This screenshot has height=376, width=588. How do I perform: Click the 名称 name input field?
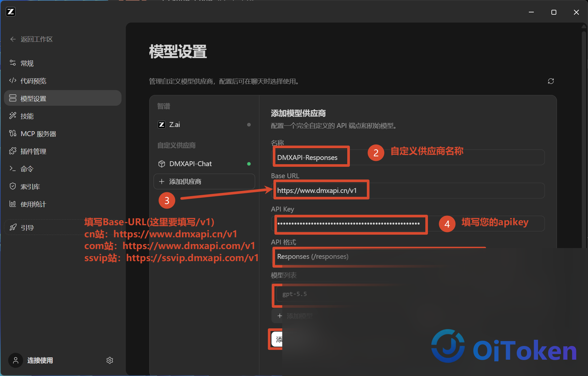tap(408, 157)
